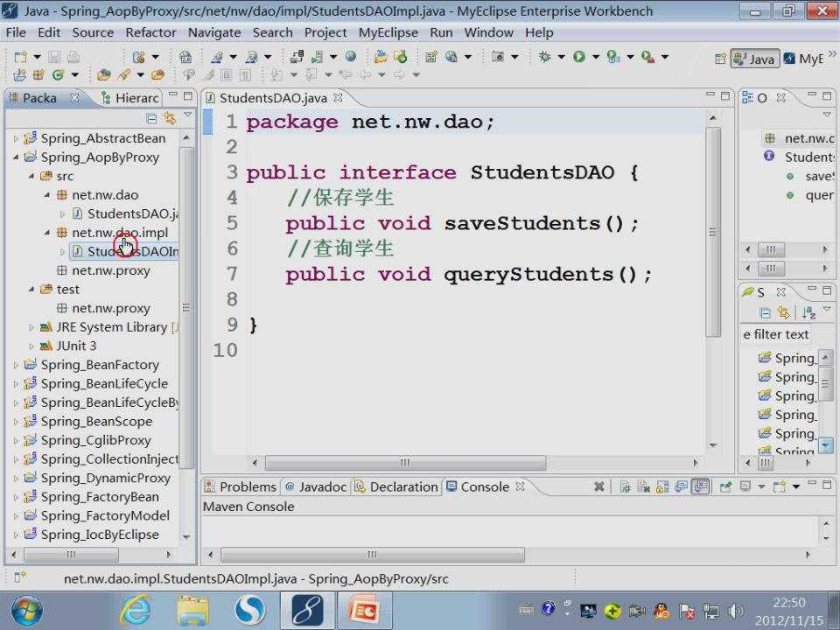Select the net.nw.proxy package under src
Image resolution: width=840 pixels, height=630 pixels.
point(103,270)
